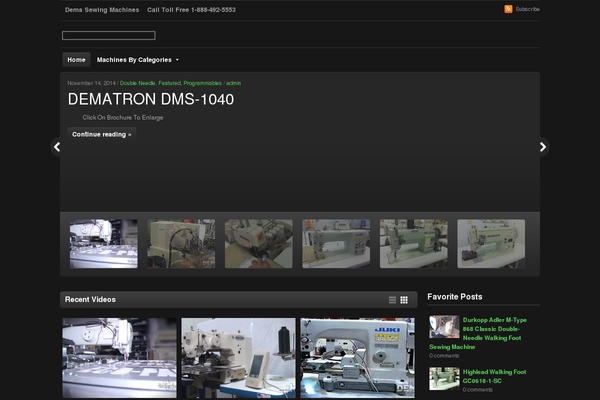The image size is (600, 400).
Task: Expand Machines By Categories dropdown
Action: pos(137,60)
